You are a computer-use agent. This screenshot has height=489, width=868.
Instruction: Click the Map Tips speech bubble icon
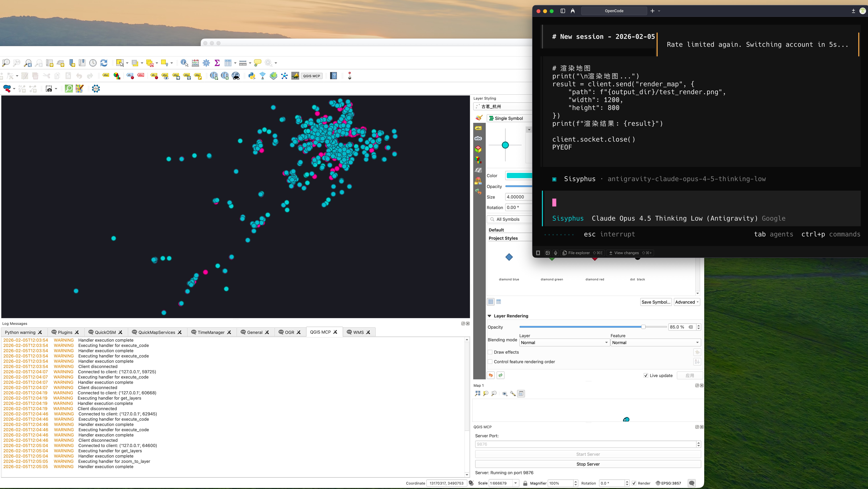pos(257,63)
